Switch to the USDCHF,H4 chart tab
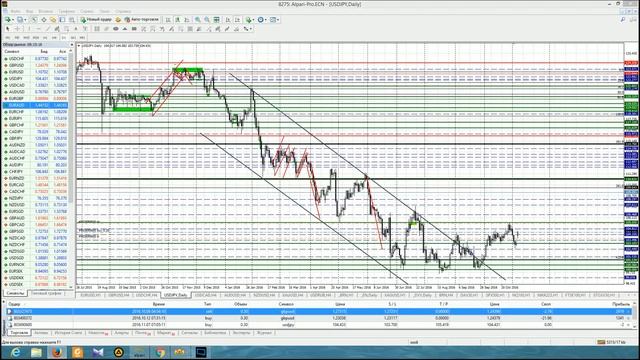 146,295
